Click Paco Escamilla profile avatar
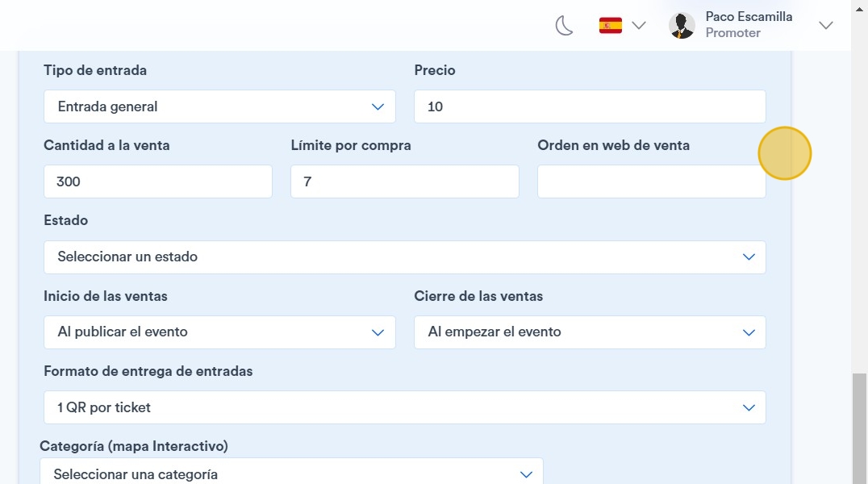Image resolution: width=868 pixels, height=484 pixels. point(682,26)
